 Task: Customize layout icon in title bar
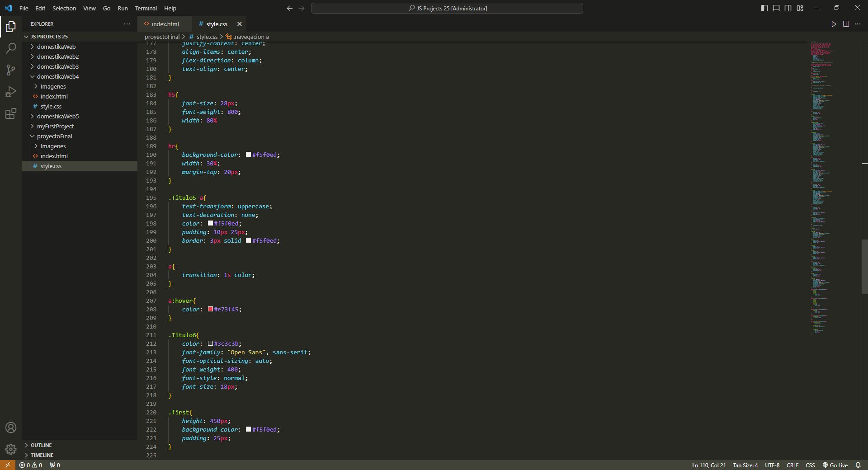coord(800,8)
